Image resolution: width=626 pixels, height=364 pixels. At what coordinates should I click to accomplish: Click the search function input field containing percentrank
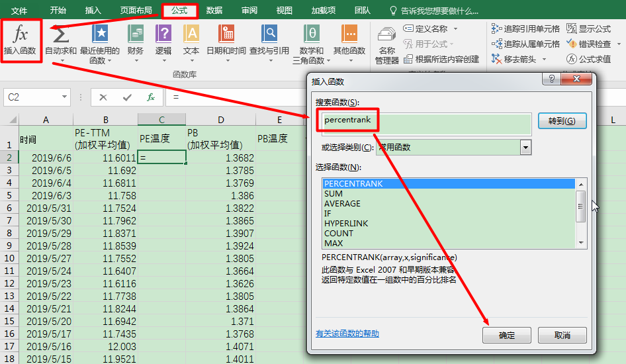click(426, 123)
